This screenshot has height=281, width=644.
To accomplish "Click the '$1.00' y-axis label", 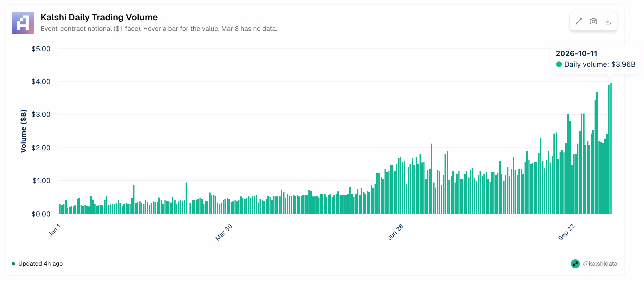I will point(41,181).
